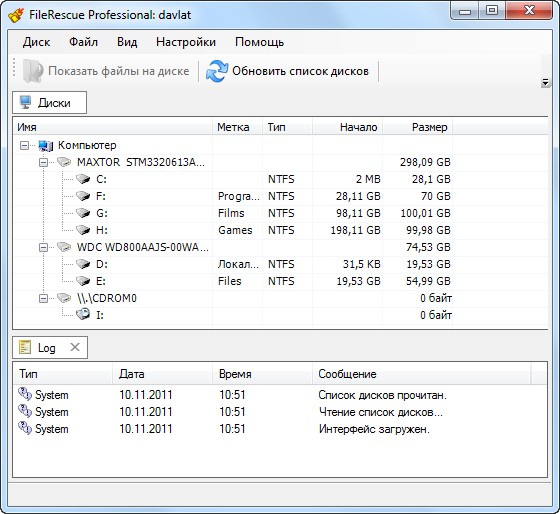Click the System icon for Чтение список дисков
This screenshot has height=514, width=560.
25,411
